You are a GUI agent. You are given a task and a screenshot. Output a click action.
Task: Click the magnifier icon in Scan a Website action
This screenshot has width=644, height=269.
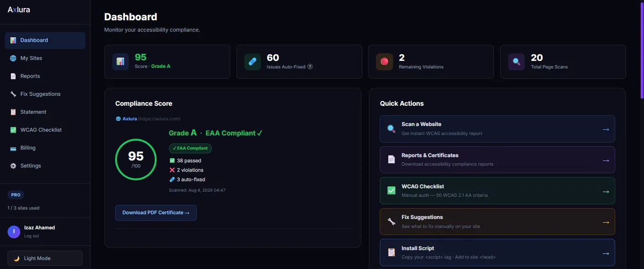pyautogui.click(x=391, y=129)
